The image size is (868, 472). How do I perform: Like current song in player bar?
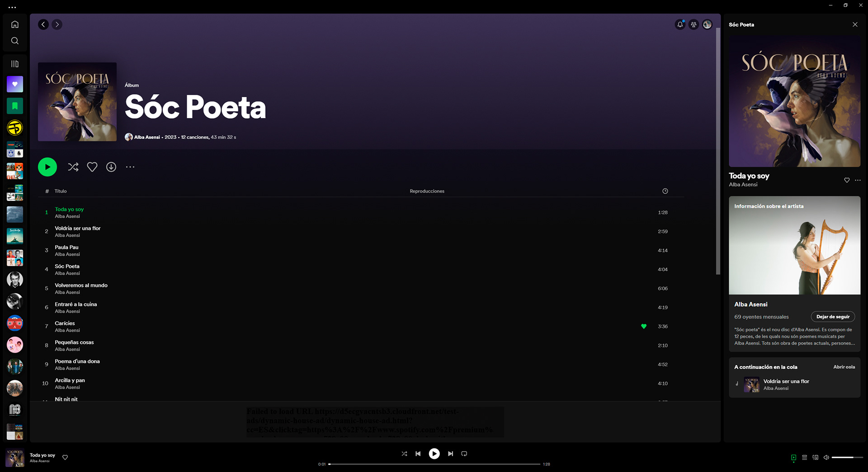pyautogui.click(x=65, y=458)
